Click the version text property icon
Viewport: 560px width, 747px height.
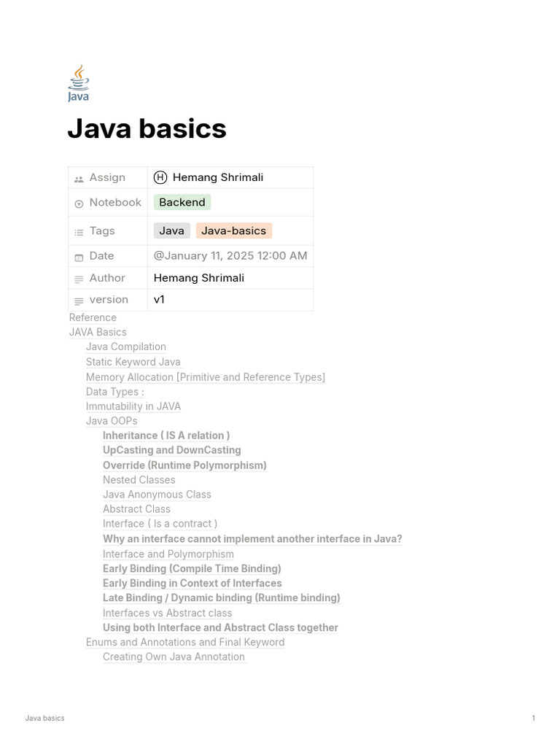[x=79, y=301]
